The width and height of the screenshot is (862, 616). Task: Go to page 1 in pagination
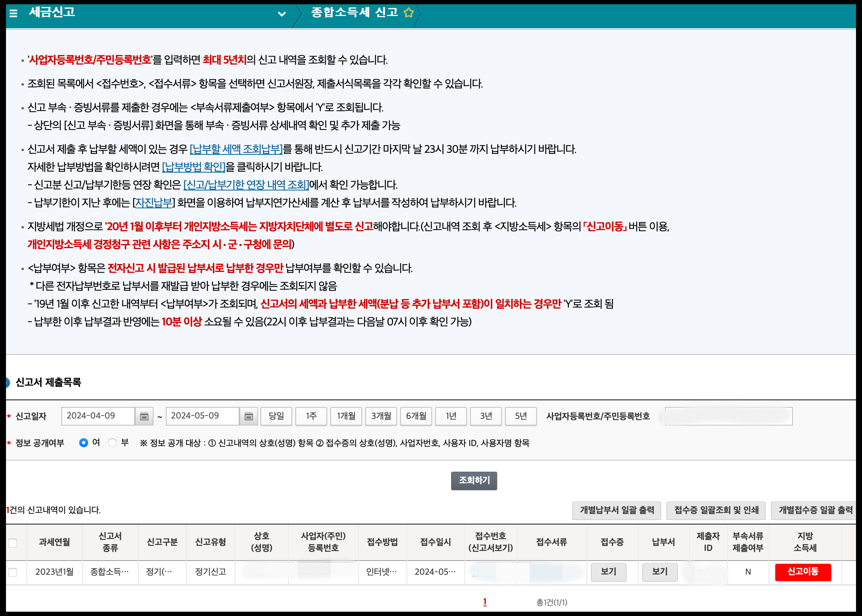point(485,602)
